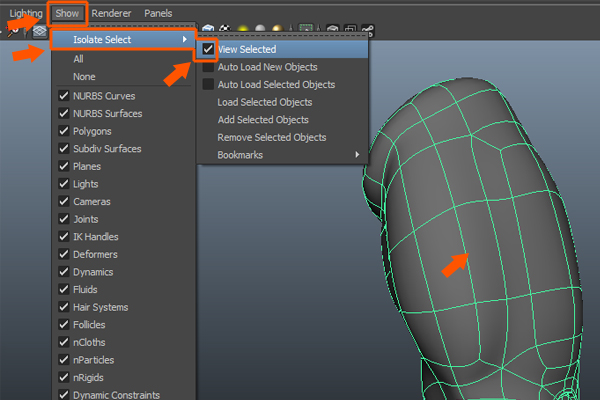The image size is (600, 400).
Task: Open the Panels menu
Action: 158,13
